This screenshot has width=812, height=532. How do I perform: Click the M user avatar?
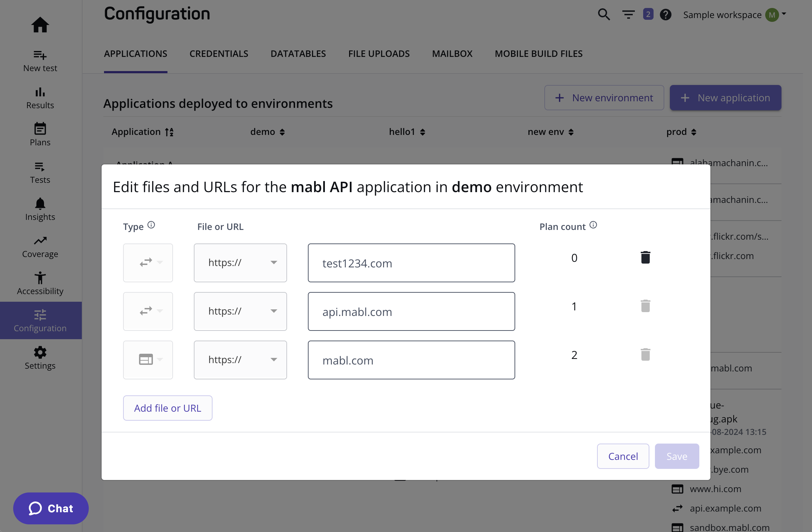pos(772,15)
